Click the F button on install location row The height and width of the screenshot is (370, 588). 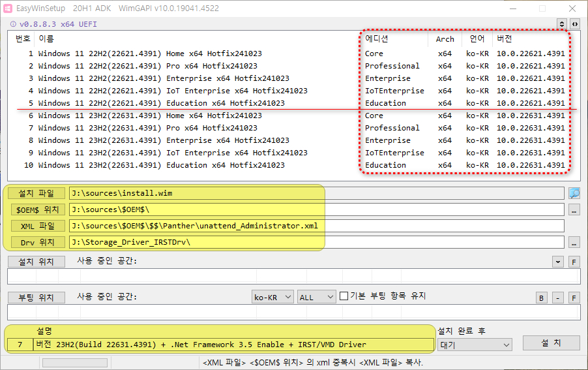point(574,262)
